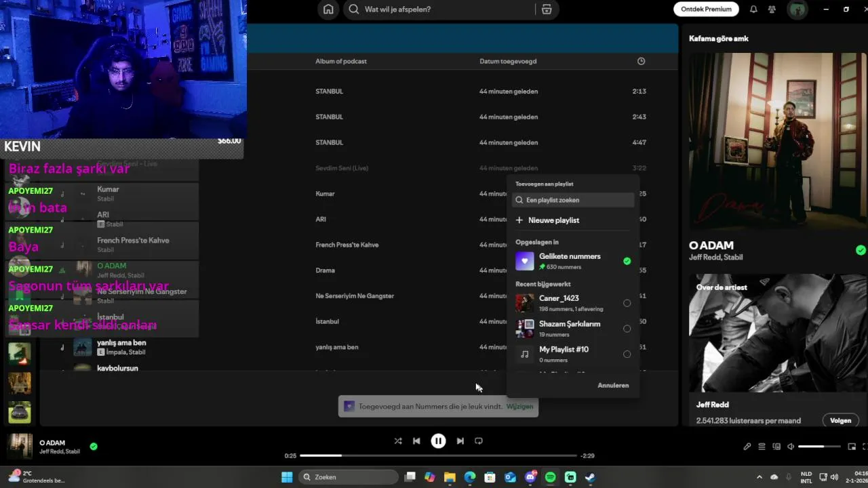Open the lyrics microphone icon
Screen dimensions: 868x488
[747, 447]
